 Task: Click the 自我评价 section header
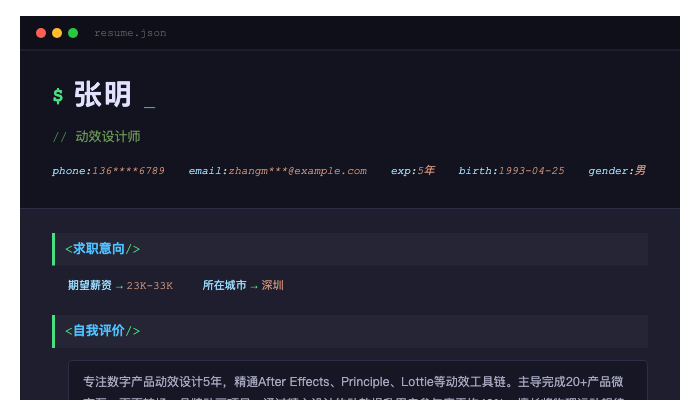(x=350, y=331)
